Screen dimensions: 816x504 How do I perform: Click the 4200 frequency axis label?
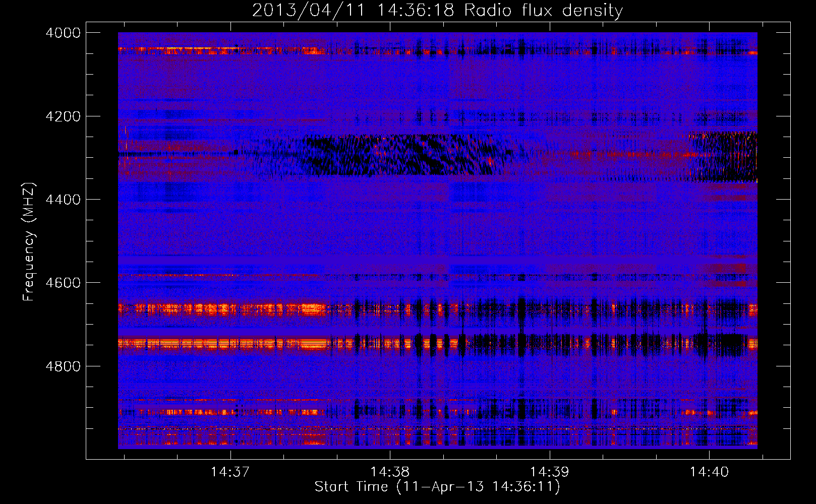(63, 116)
